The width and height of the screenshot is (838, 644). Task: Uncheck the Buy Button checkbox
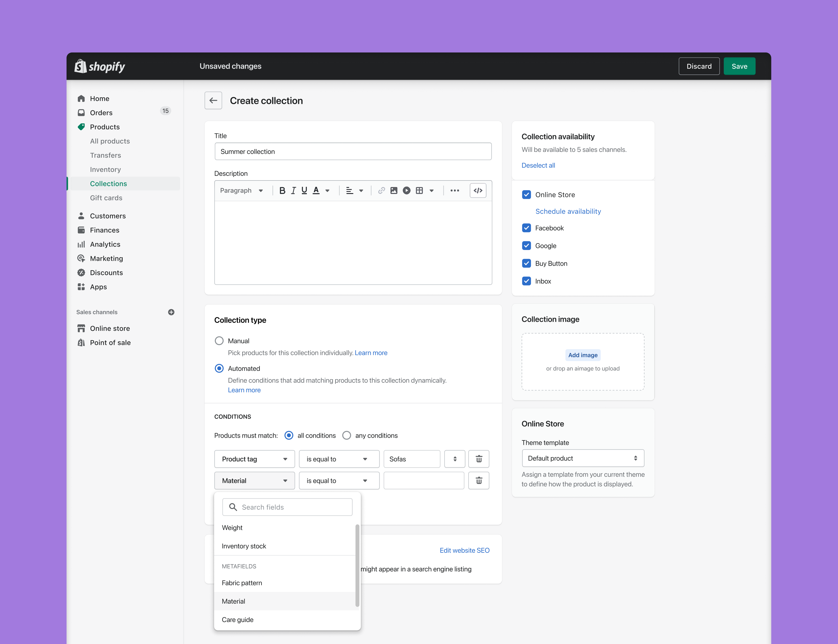pos(526,263)
